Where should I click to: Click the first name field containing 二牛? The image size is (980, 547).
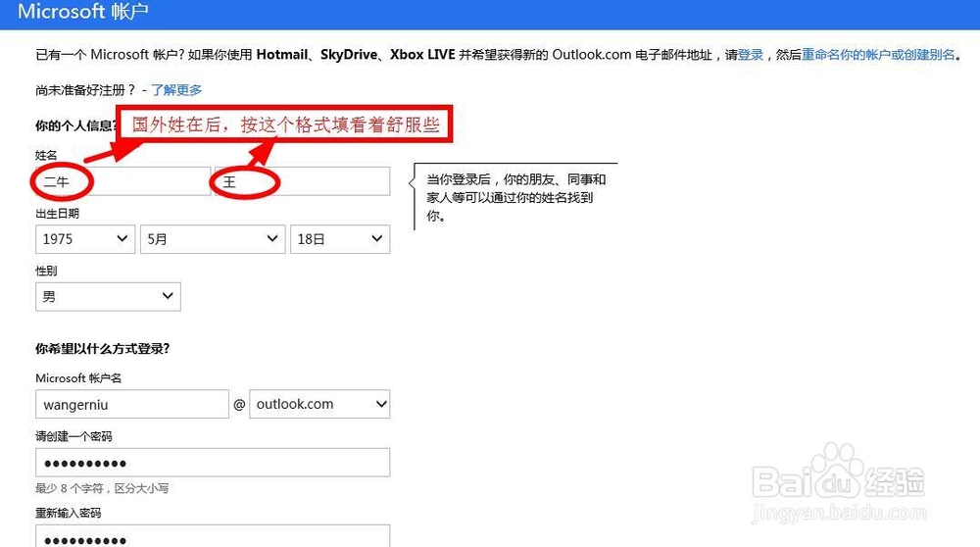pos(123,181)
